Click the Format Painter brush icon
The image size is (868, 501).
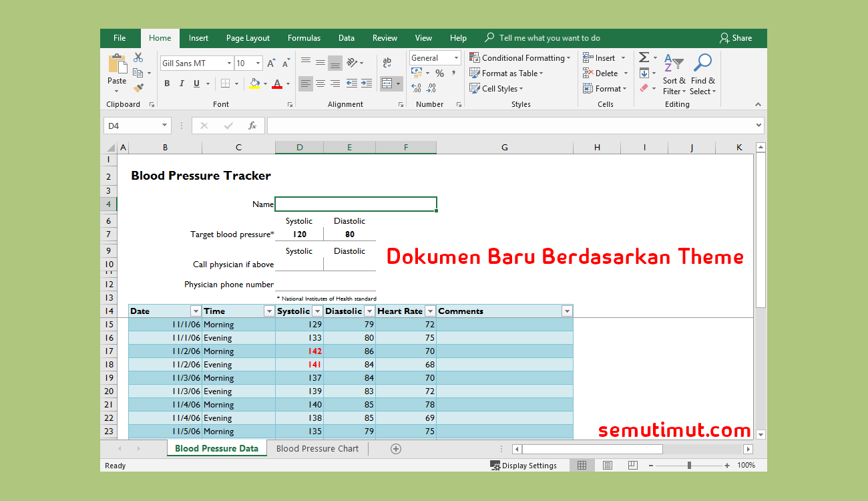138,88
